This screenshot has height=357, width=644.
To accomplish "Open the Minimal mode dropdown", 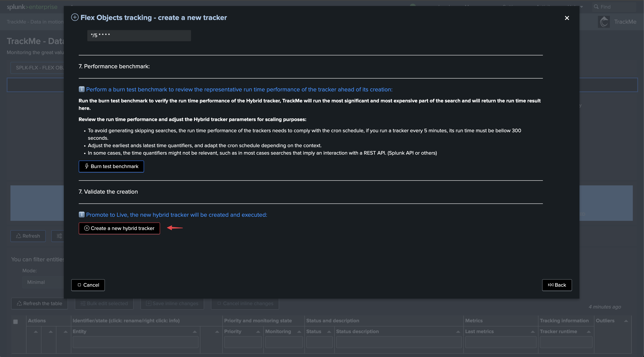I will pos(43,282).
